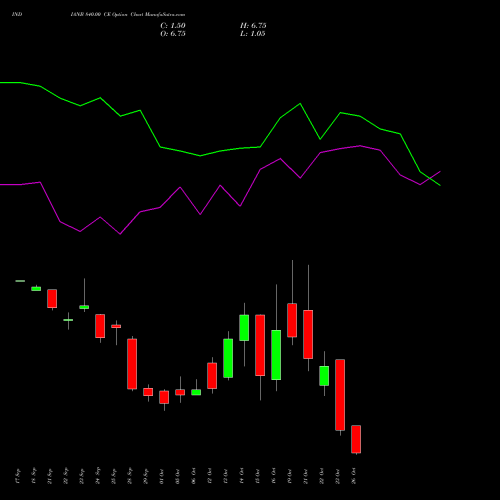Click the '19 Oct' date axis label
This screenshot has height=500, width=500.
(x=290, y=476)
